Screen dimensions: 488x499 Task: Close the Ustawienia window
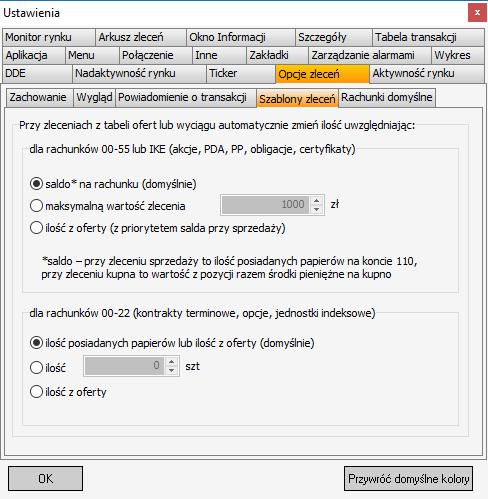477,13
